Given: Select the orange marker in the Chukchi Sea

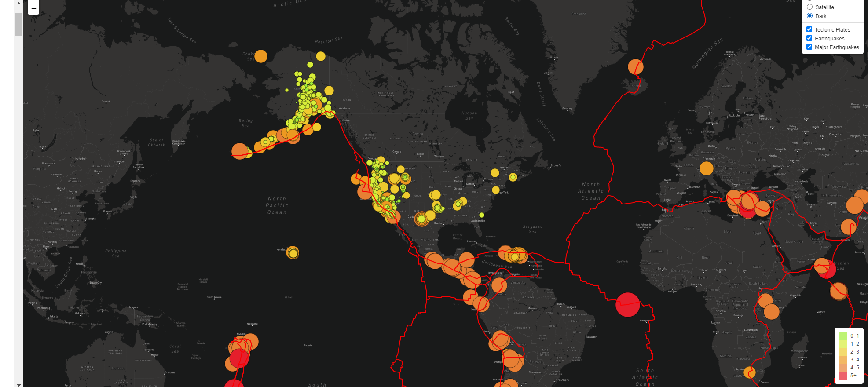Looking at the screenshot, I should 261,56.
